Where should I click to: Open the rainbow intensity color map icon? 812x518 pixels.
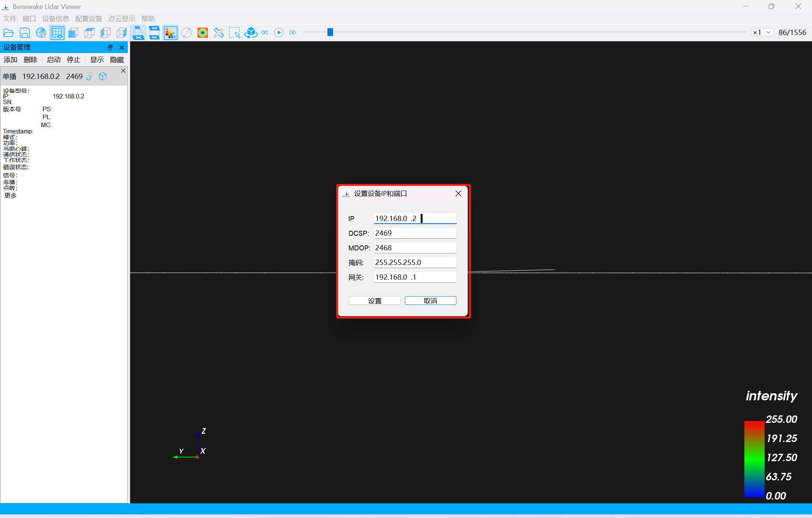coord(203,33)
